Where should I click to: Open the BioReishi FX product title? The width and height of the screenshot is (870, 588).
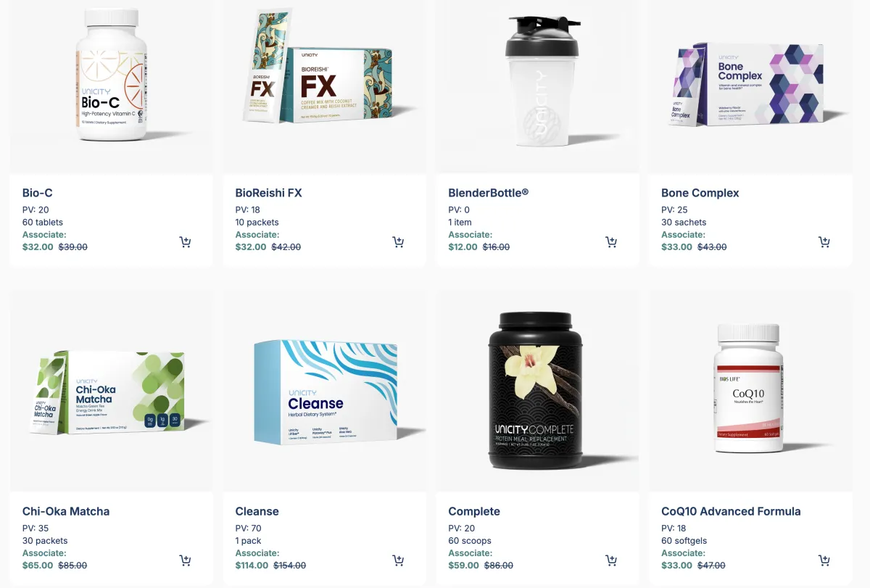coord(269,193)
